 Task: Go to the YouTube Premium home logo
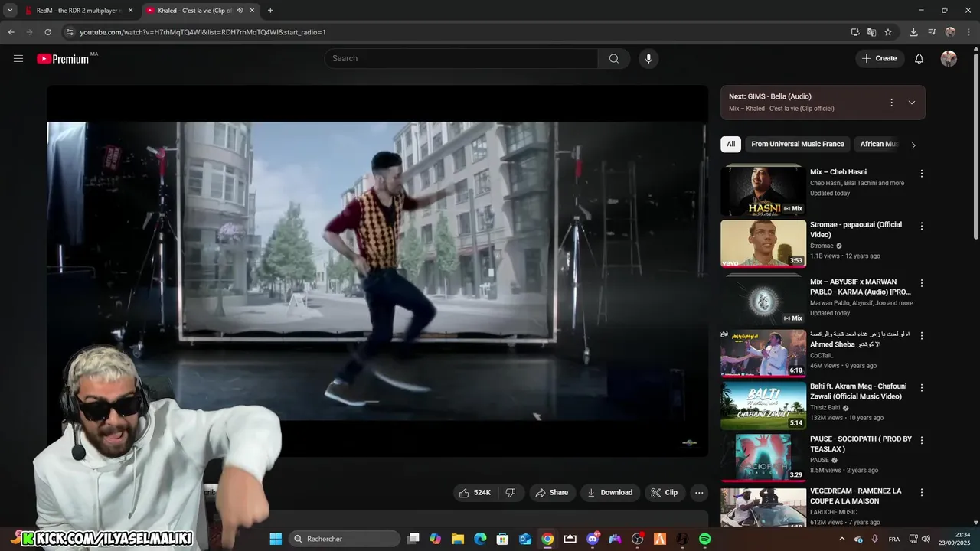(x=63, y=59)
